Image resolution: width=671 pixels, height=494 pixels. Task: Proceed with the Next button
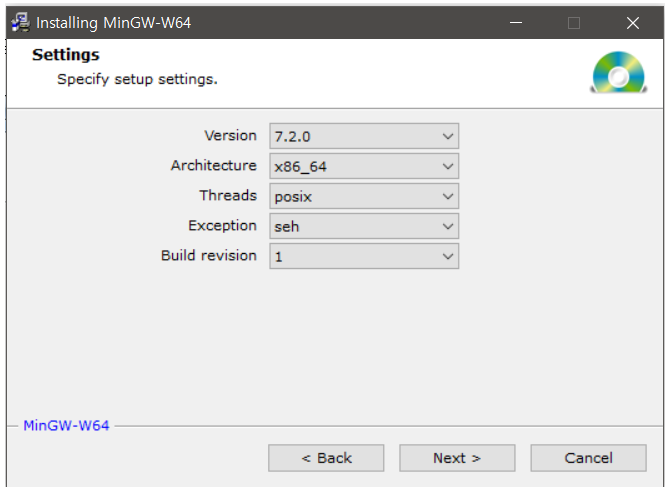(457, 458)
